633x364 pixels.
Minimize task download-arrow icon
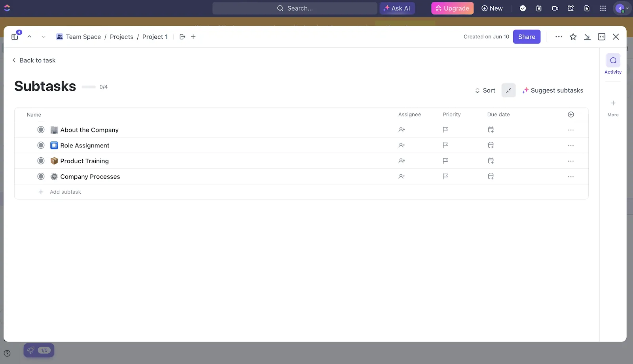(x=587, y=37)
